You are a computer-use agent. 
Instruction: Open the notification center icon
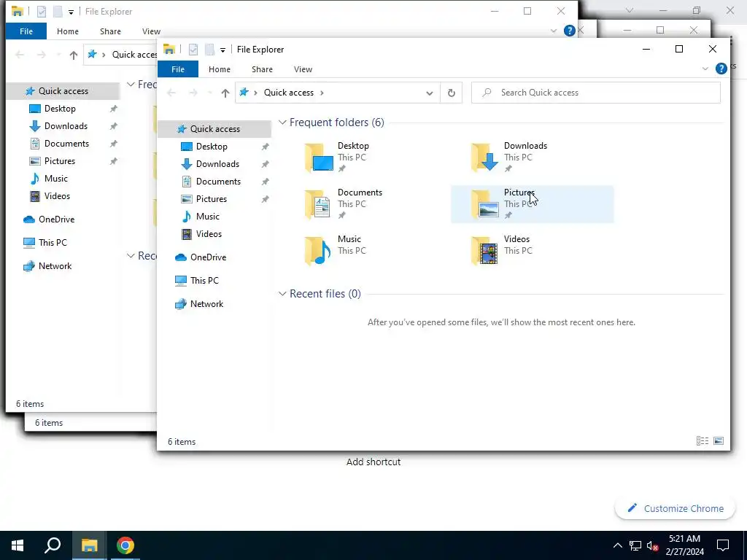(723, 545)
